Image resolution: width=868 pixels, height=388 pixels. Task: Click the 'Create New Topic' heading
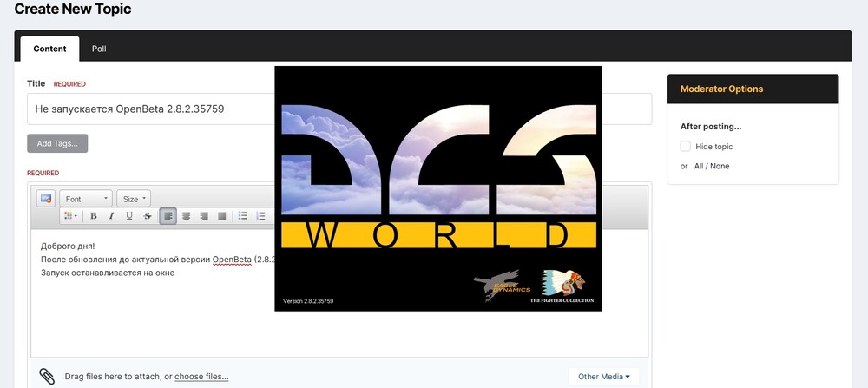[73, 9]
